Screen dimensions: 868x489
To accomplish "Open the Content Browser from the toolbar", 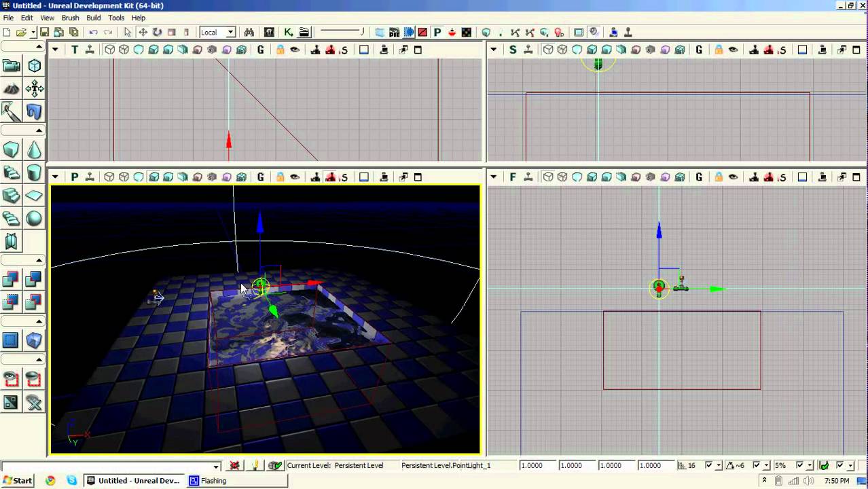I will click(269, 32).
